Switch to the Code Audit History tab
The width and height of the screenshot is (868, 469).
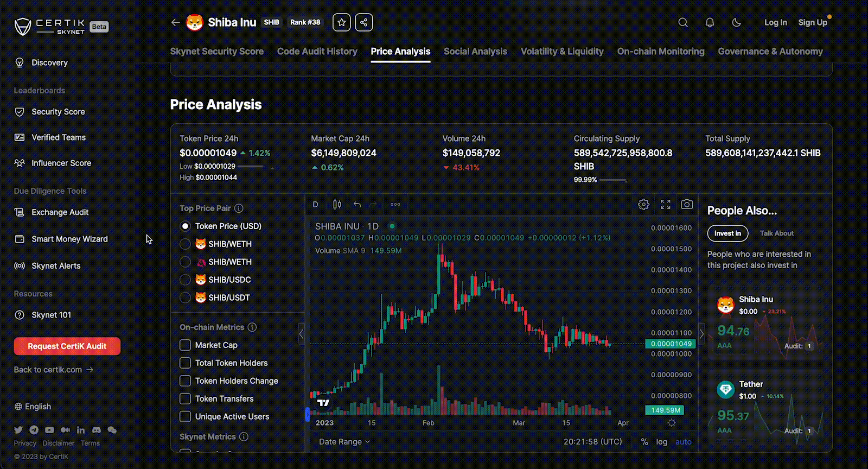(x=317, y=52)
